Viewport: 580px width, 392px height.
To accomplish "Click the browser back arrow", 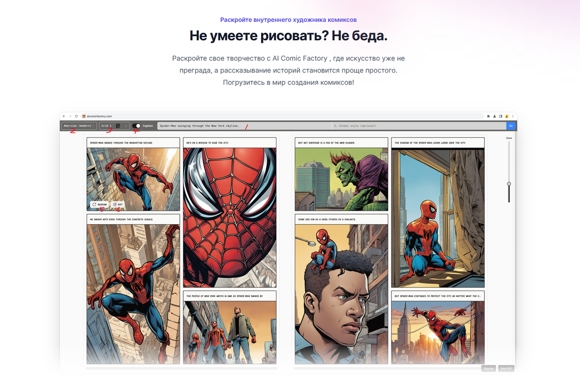I will (64, 116).
